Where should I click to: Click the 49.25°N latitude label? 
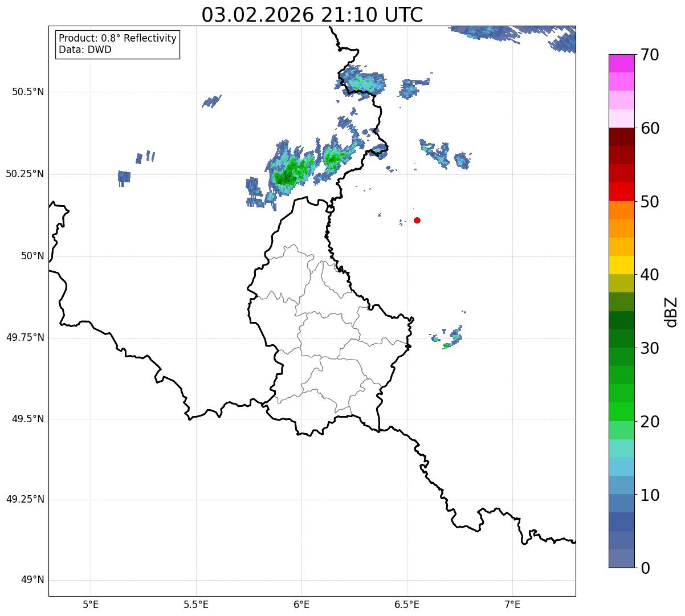[25, 499]
